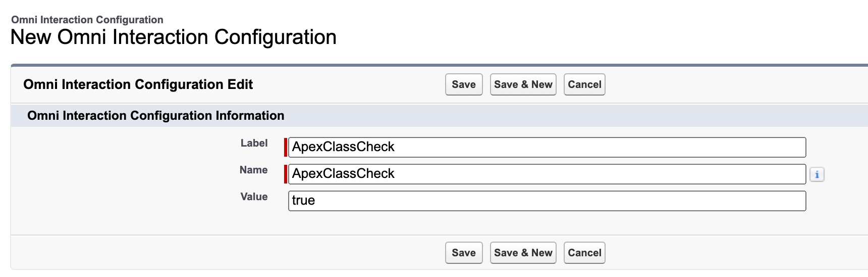
Task: Click the bottom Save button
Action: (x=464, y=253)
